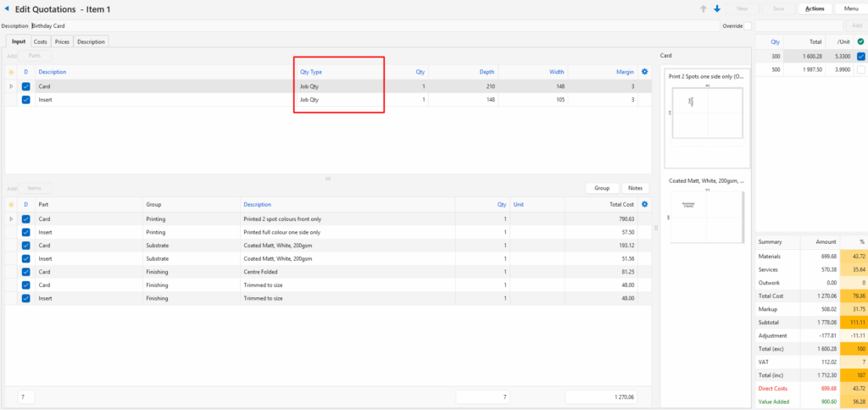Expand the Card row in parts table

click(11, 86)
